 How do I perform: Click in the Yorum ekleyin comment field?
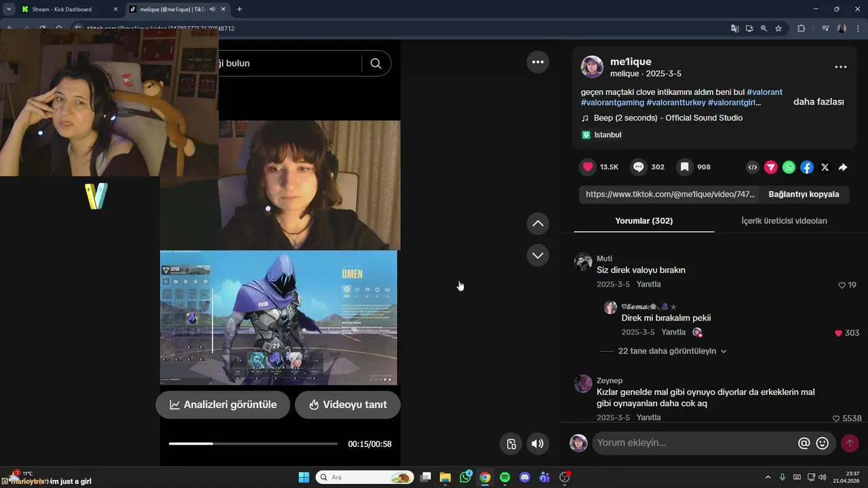695,443
